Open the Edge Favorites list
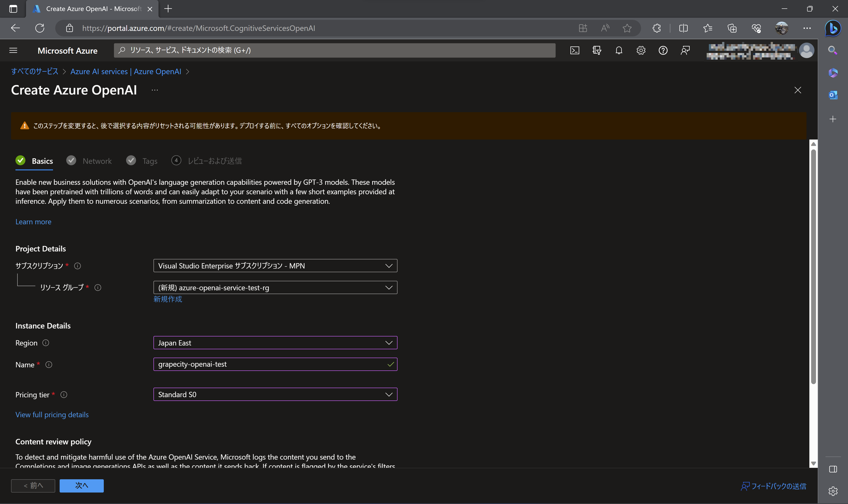This screenshot has width=848, height=504. point(708,28)
